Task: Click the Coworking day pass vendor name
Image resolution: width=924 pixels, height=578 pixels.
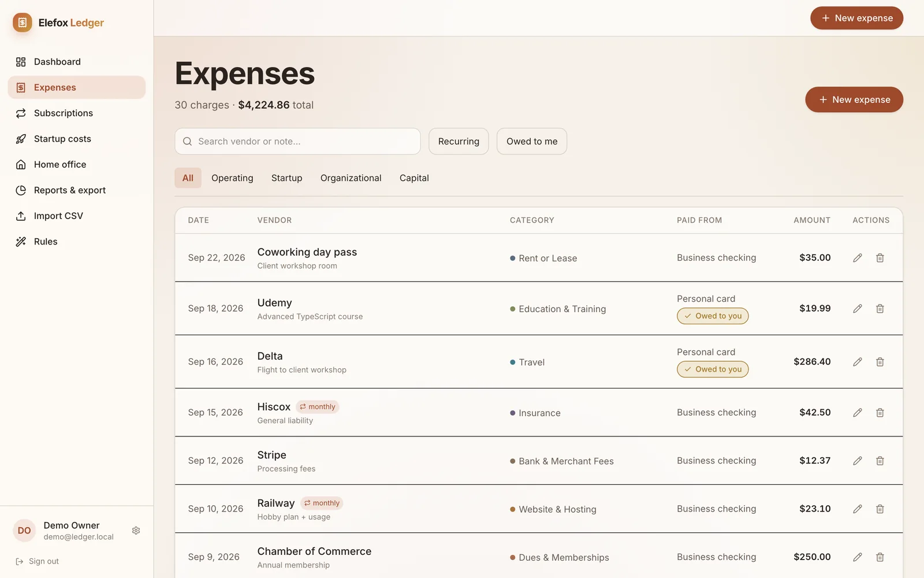Action: click(x=307, y=252)
